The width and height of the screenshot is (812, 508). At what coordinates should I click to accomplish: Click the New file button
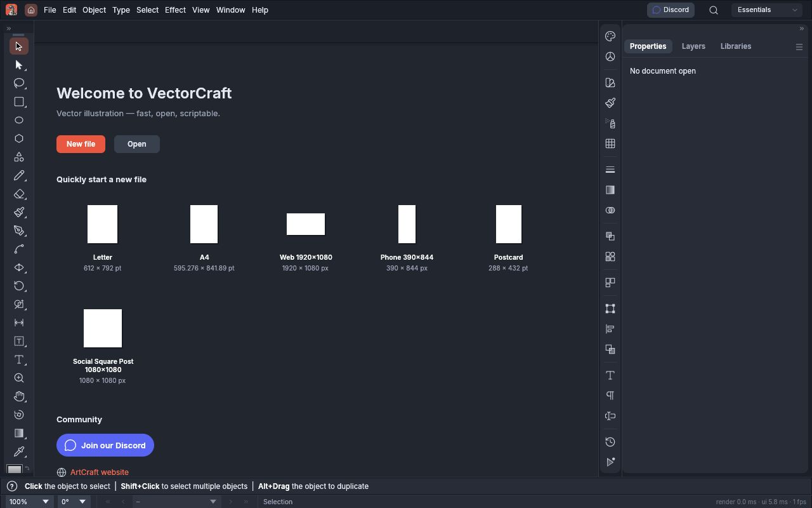coord(81,144)
